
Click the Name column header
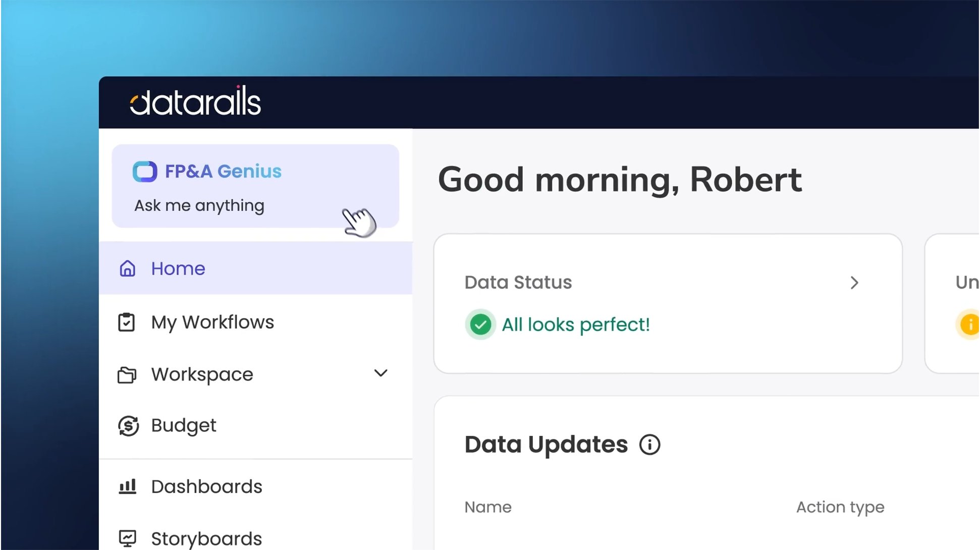[x=488, y=507]
